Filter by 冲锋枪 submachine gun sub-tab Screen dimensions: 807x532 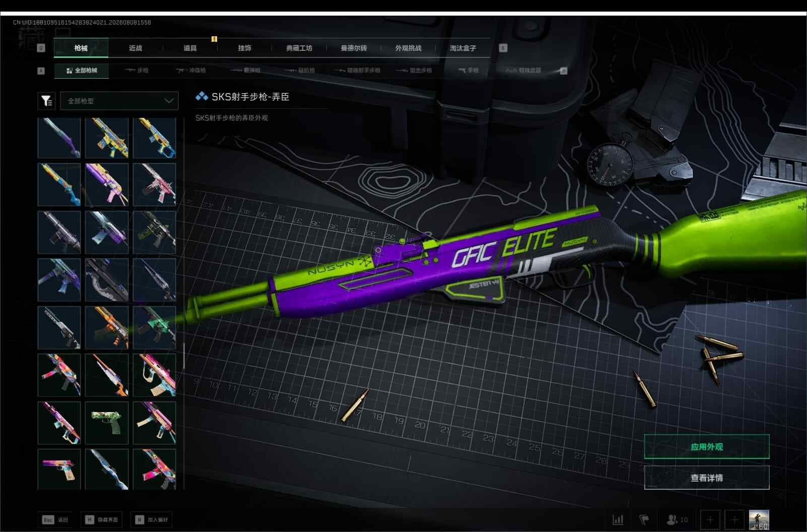pyautogui.click(x=191, y=71)
